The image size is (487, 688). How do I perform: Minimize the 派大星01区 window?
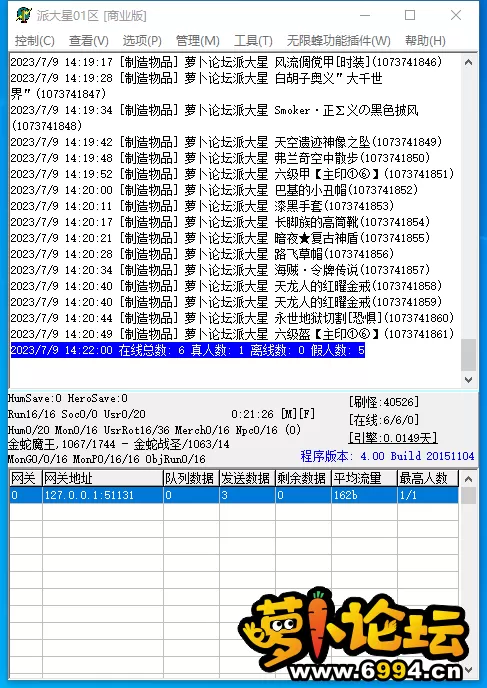365,15
